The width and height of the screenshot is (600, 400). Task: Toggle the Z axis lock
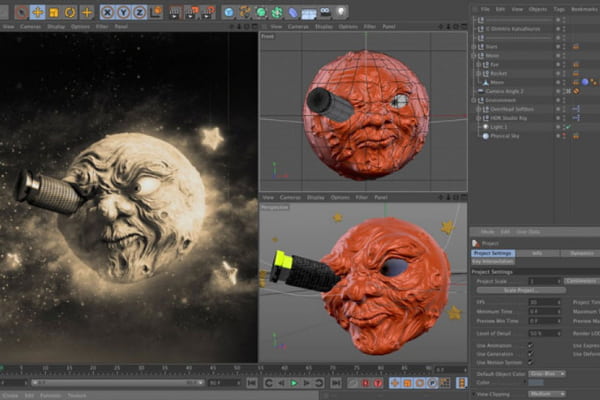coord(139,13)
